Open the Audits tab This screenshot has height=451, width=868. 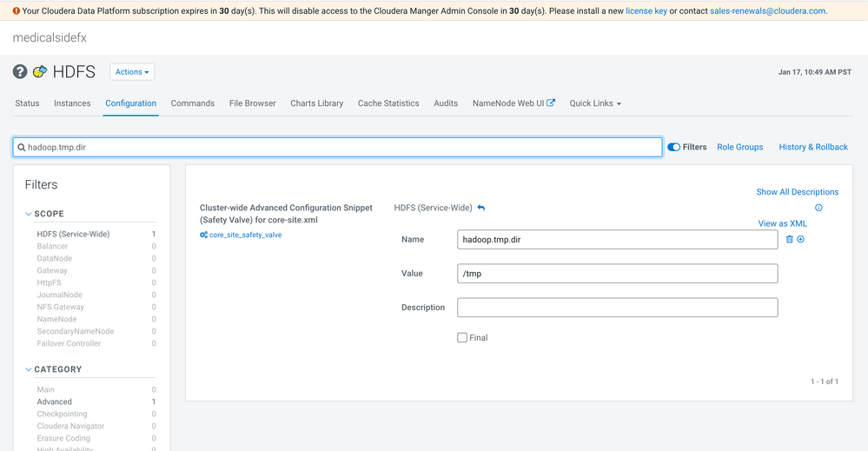(446, 103)
